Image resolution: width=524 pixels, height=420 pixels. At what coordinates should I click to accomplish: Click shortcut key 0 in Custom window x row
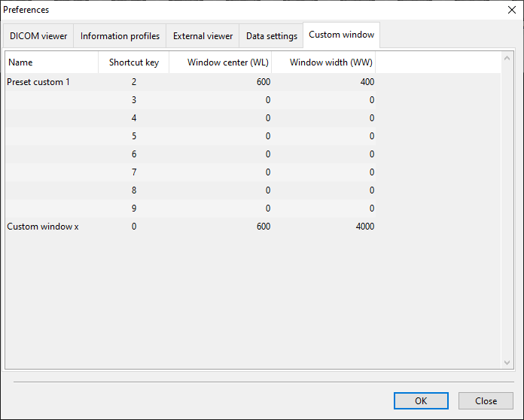134,227
